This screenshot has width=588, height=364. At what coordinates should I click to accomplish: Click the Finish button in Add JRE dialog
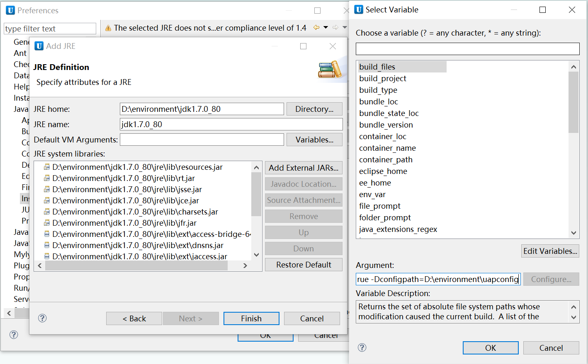coord(251,318)
